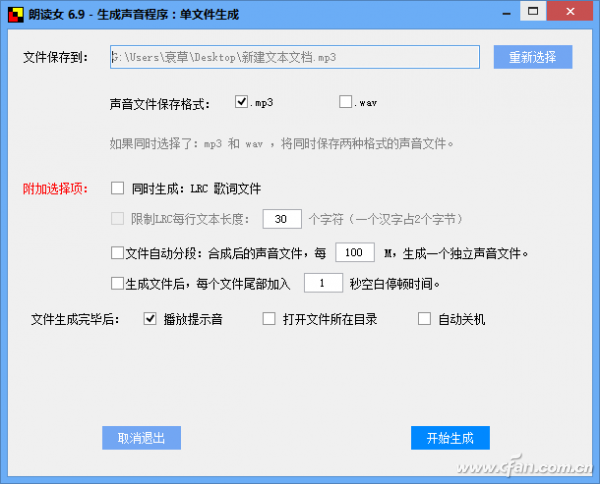Click the 个字符 bytes note text

point(386,219)
